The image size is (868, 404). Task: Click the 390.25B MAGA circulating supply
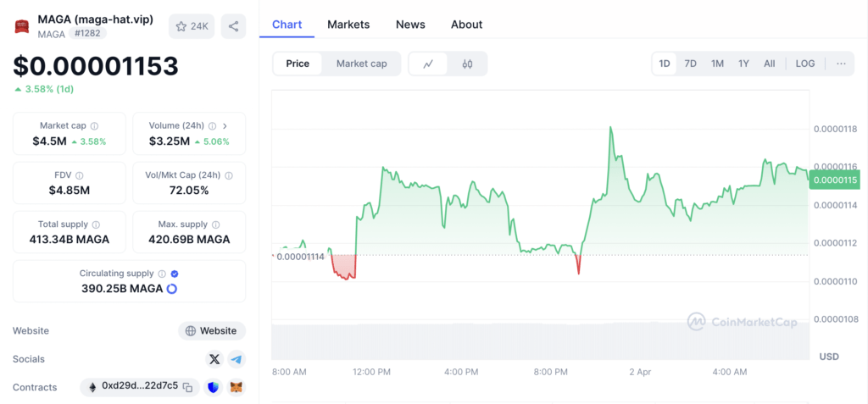122,289
